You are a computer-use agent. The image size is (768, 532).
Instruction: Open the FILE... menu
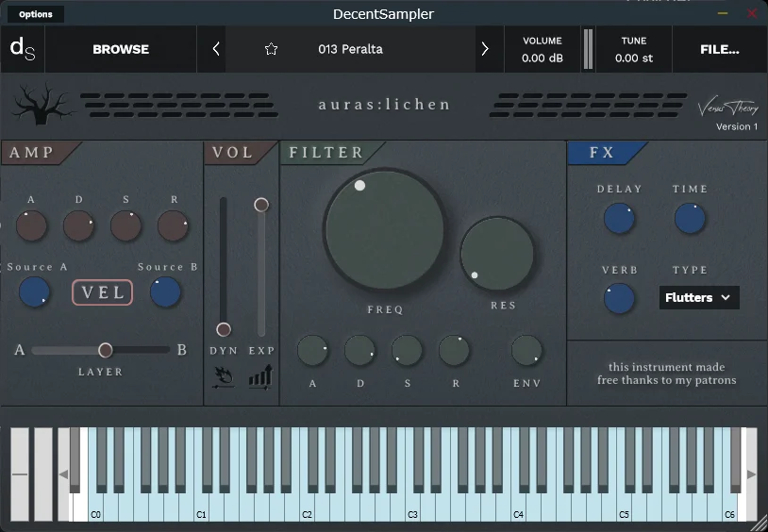(720, 49)
